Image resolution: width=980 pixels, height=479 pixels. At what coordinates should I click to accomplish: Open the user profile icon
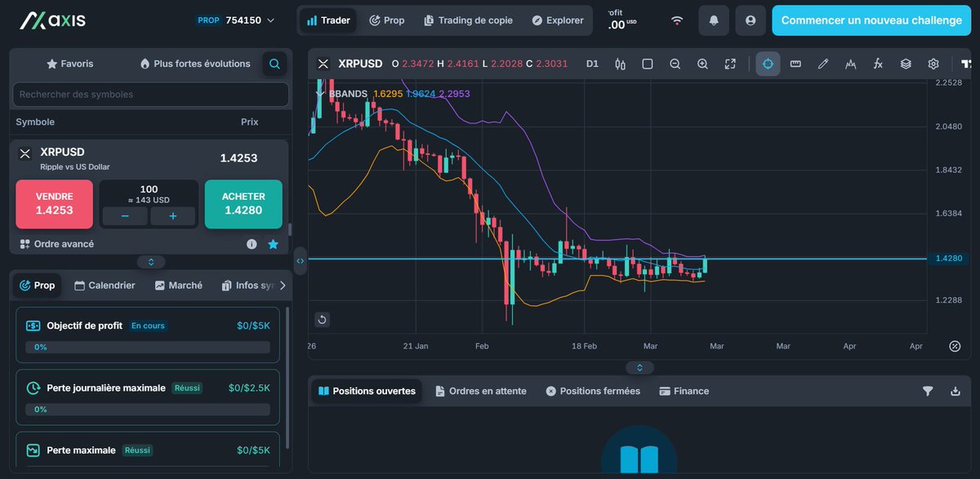tap(751, 20)
